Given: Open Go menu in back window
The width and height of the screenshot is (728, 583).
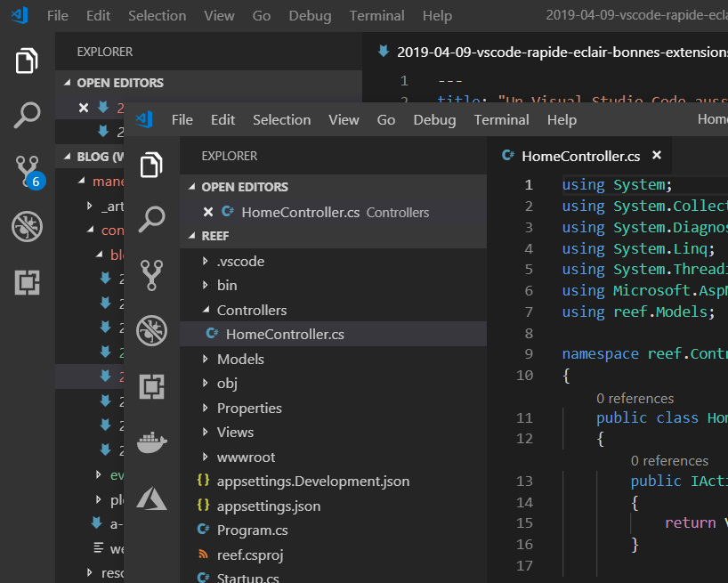Looking at the screenshot, I should (262, 15).
